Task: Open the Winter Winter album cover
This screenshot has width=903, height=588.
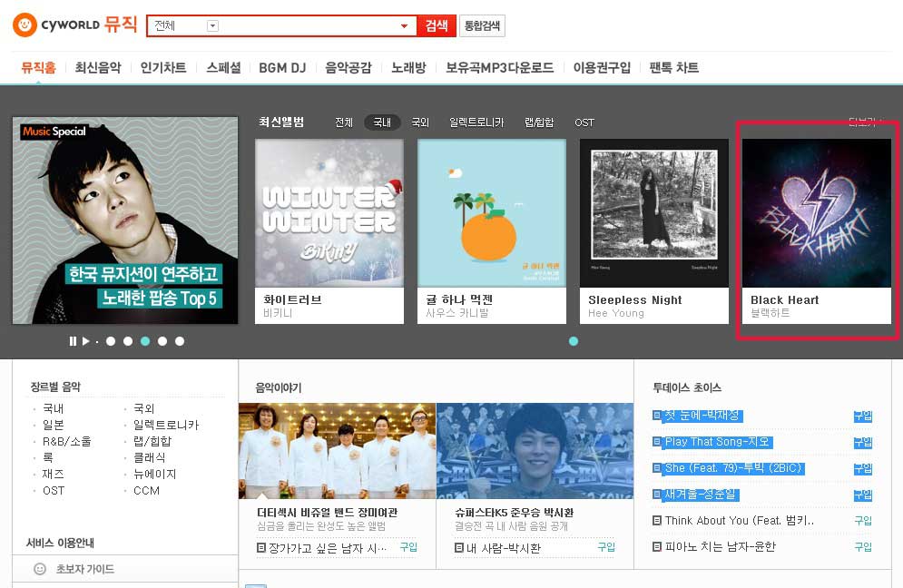Action: coord(329,213)
